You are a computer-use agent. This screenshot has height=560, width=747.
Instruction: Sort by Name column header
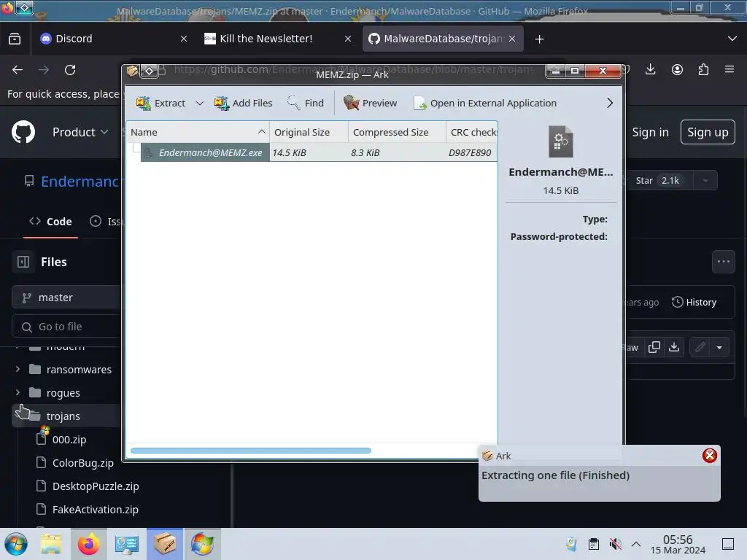(198, 132)
